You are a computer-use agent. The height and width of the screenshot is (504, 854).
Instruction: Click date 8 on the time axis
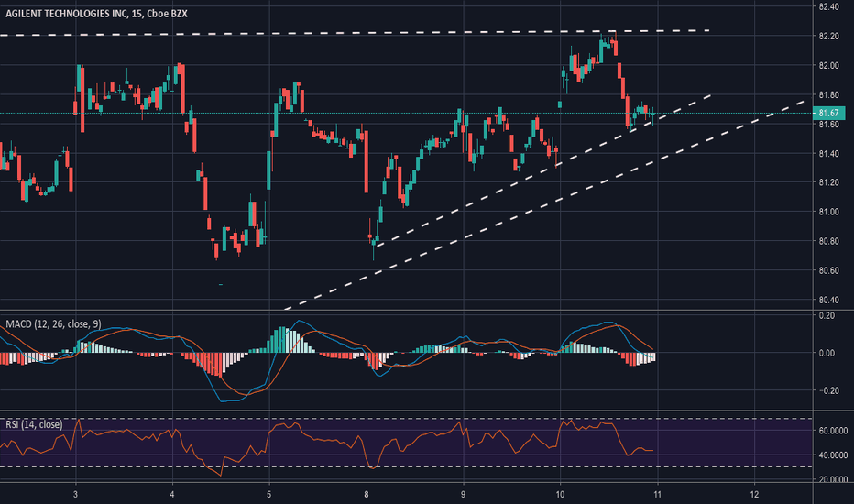click(367, 495)
